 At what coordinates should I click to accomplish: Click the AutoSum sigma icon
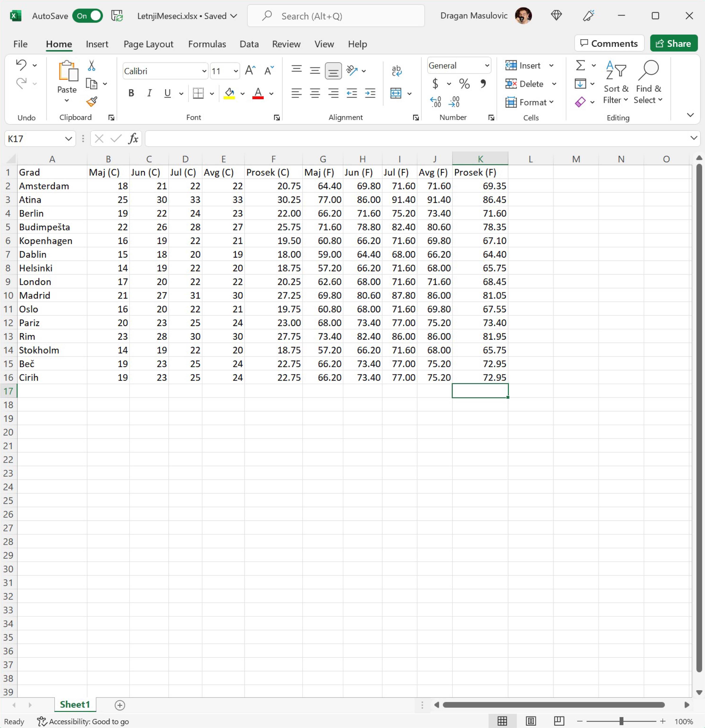pyautogui.click(x=580, y=66)
